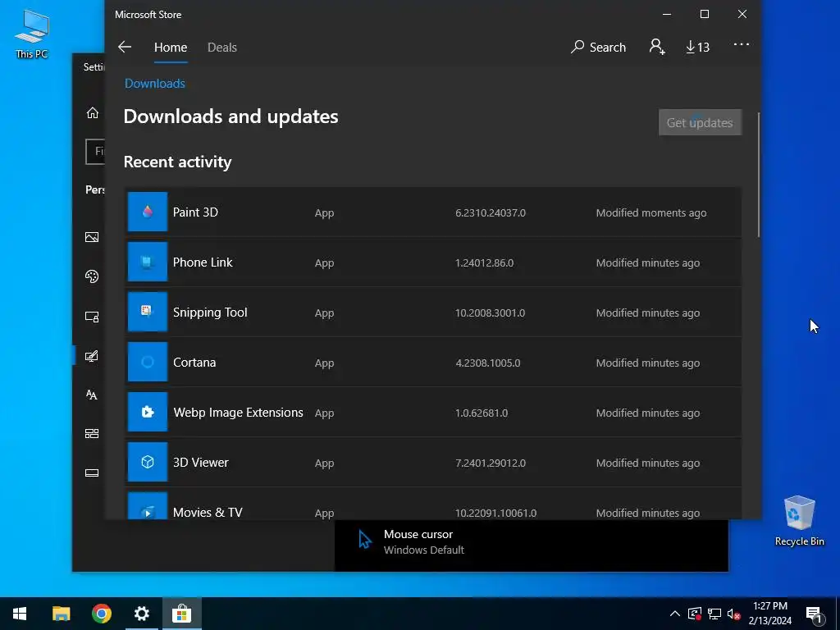Click the Cortana app icon
Image resolution: width=840 pixels, height=630 pixels.
coord(148,362)
